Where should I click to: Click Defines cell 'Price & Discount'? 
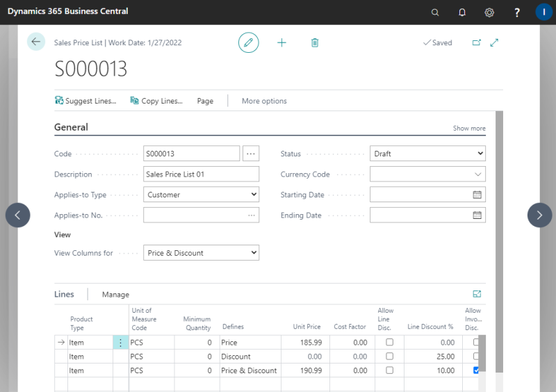coord(250,370)
